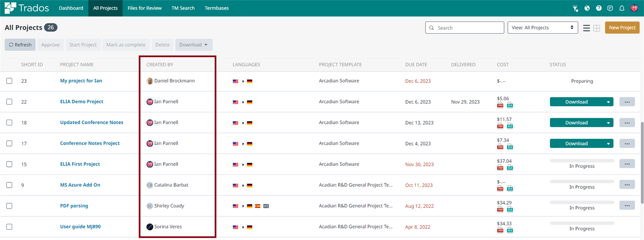Click Daniel Brockmann's avatar
The image size is (644, 240).
tap(150, 81)
